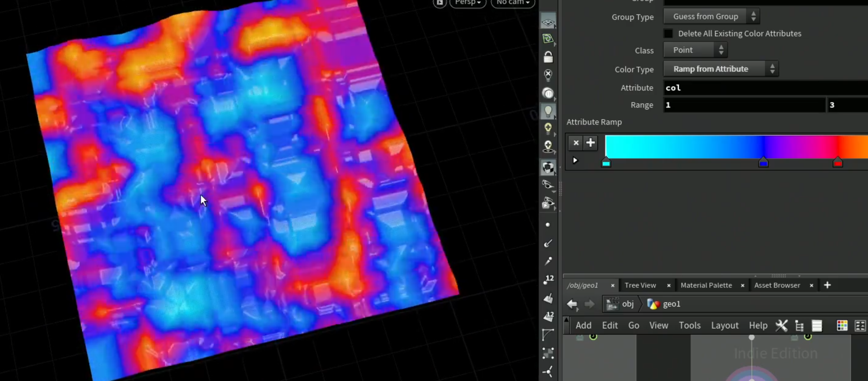Toggle the soccer ball material display option
868x381 pixels.
[x=548, y=167]
